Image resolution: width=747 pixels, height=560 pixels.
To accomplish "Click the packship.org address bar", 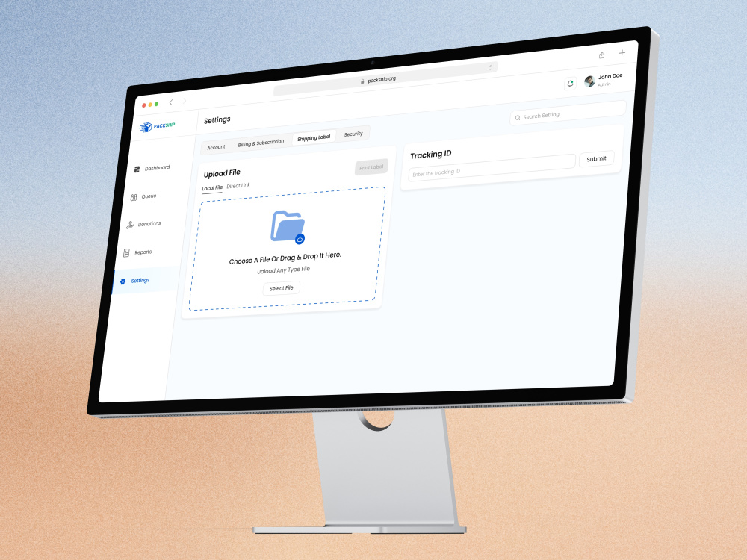I will (385, 79).
